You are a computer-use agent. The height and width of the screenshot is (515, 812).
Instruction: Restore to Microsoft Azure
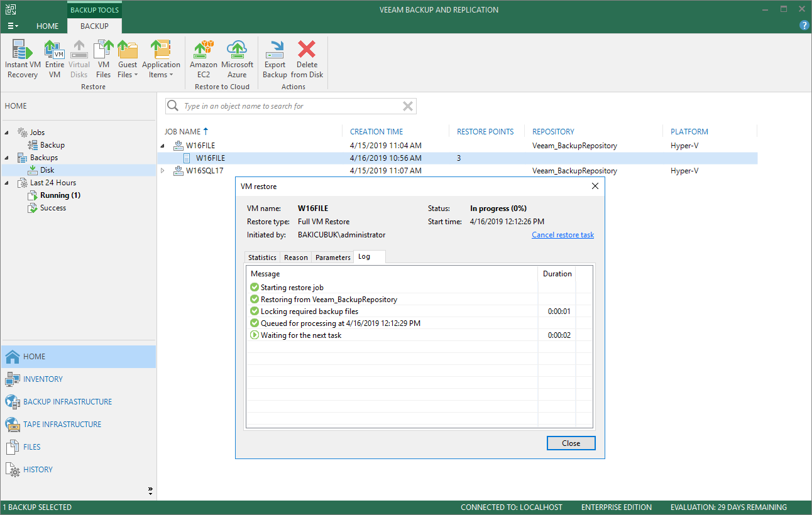[x=237, y=60]
